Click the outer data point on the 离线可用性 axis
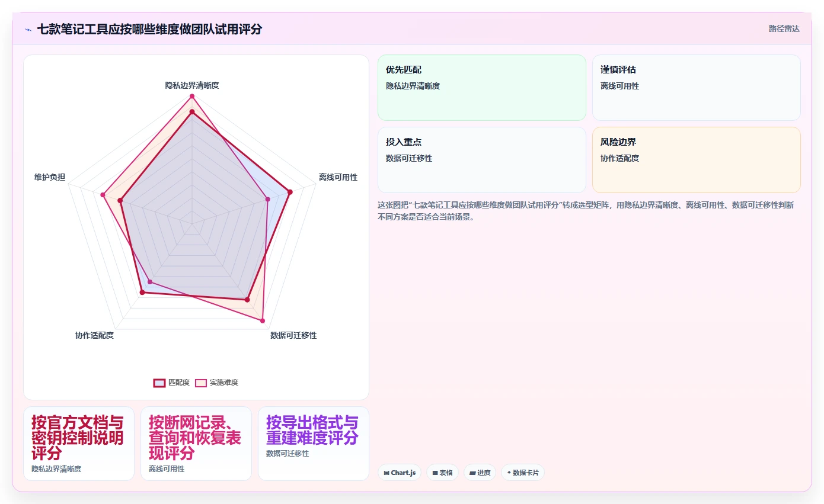Image resolution: width=824 pixels, height=504 pixels. tap(290, 192)
